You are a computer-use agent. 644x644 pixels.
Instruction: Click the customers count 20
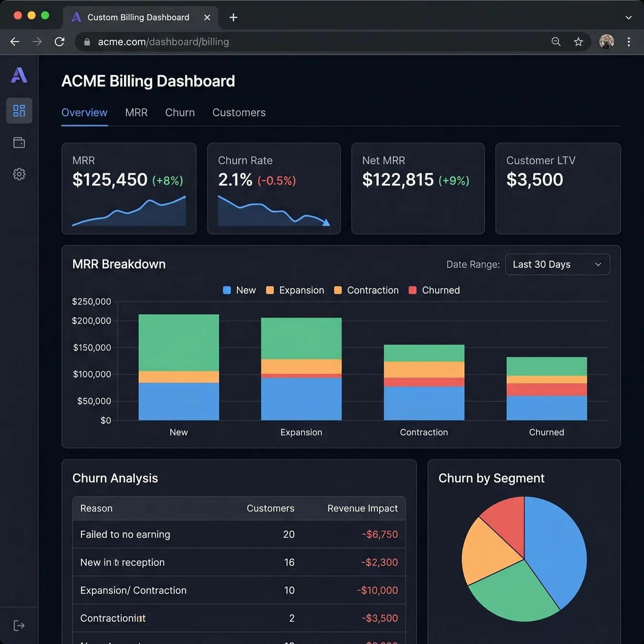pyautogui.click(x=289, y=534)
